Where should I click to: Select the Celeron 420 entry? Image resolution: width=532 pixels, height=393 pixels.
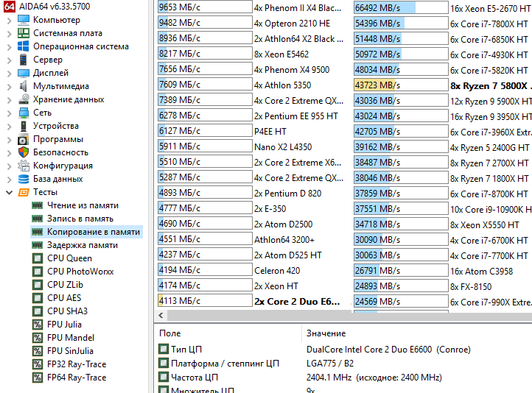click(x=277, y=270)
